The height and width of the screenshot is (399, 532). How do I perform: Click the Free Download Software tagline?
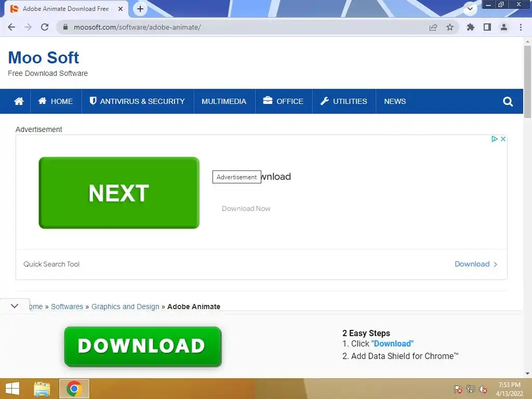pos(48,73)
